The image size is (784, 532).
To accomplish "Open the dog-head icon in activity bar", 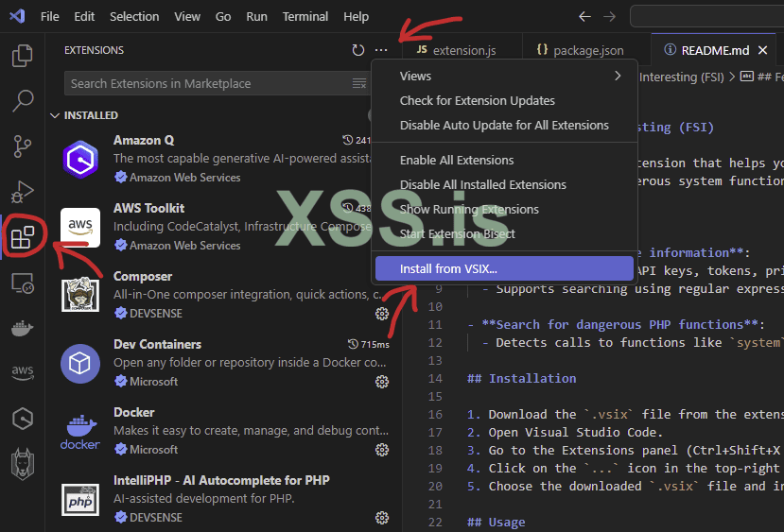I will pos(22,464).
